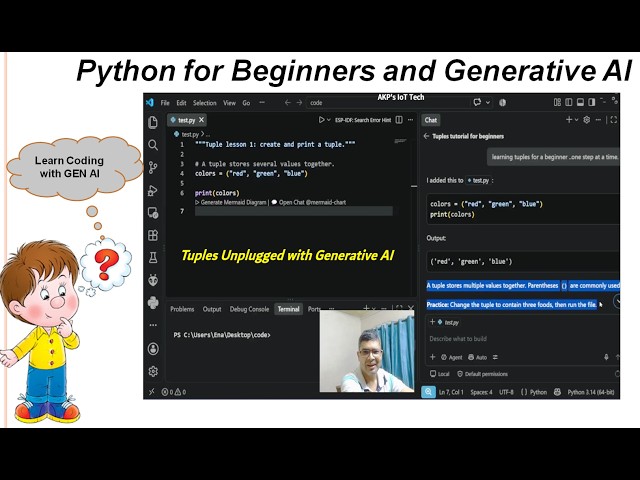
Task: Expand the New Chat plus dropdown arrow
Action: [576, 120]
